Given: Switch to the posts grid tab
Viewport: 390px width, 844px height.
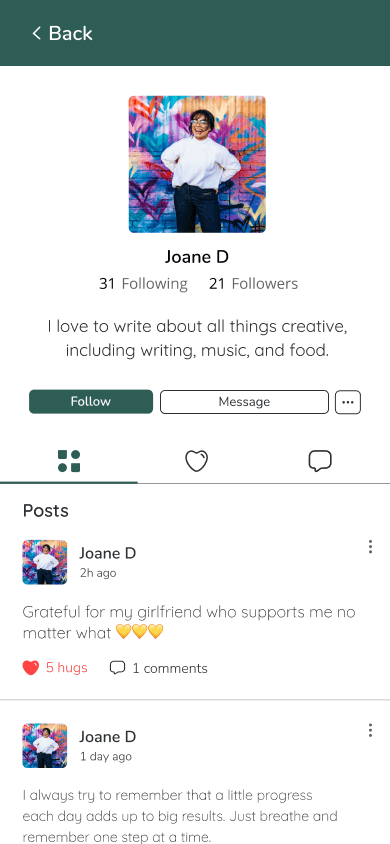Looking at the screenshot, I should 69,461.
